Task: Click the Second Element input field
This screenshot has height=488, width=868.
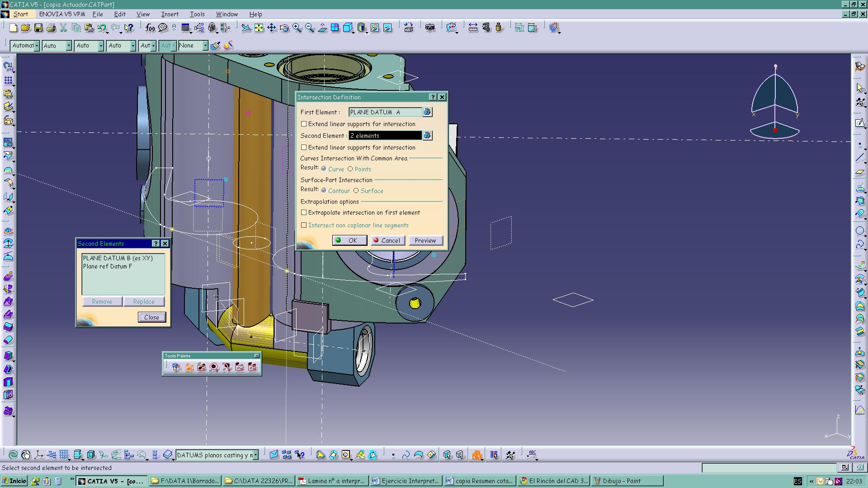Action: click(x=385, y=136)
